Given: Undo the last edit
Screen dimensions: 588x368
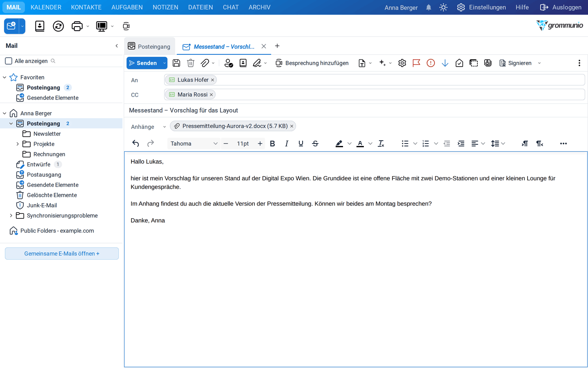Looking at the screenshot, I should coord(136,144).
